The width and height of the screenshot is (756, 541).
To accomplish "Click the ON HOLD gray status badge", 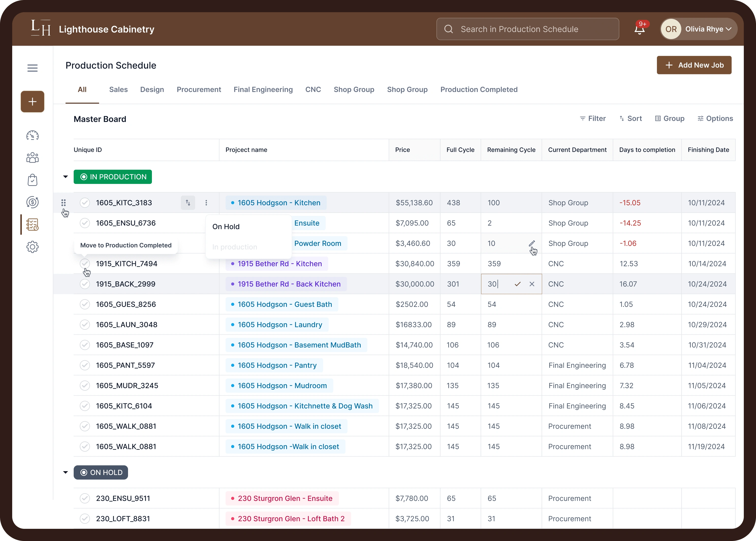I will click(101, 472).
